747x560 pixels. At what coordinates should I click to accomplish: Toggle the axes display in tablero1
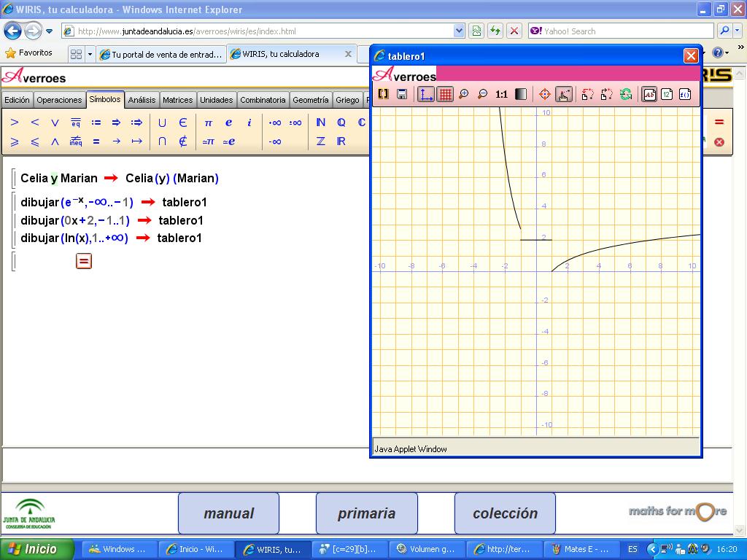[425, 94]
